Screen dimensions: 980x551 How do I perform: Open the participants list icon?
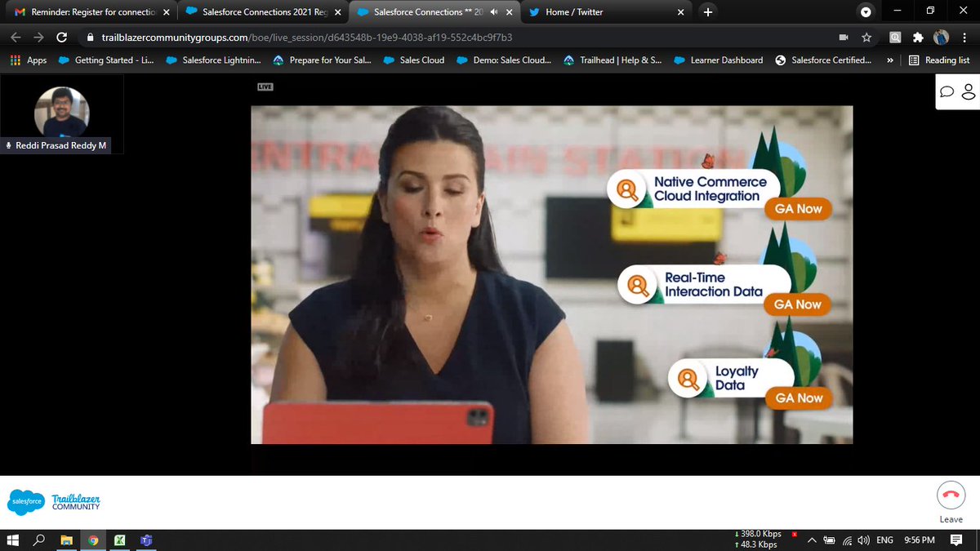point(969,91)
